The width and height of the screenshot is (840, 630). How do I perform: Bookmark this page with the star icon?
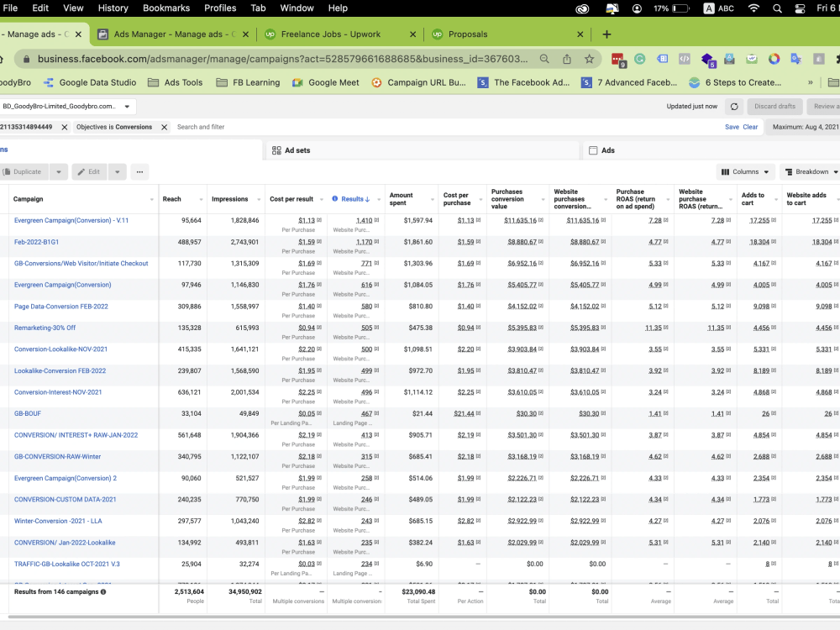(x=590, y=59)
